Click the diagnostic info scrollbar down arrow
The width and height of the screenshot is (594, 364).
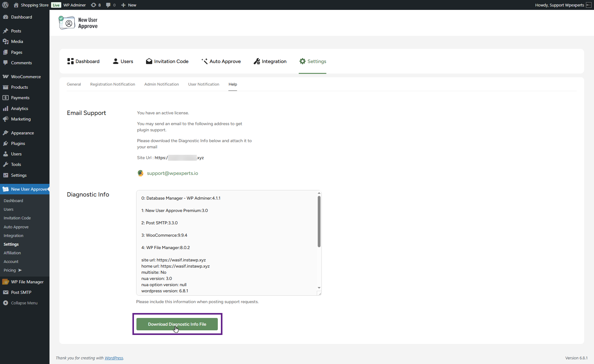[x=319, y=288]
